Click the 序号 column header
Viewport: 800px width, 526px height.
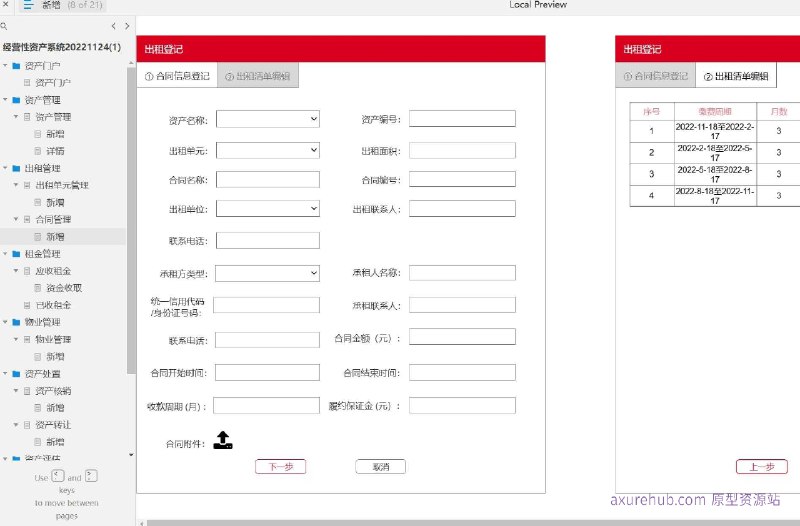[652, 111]
